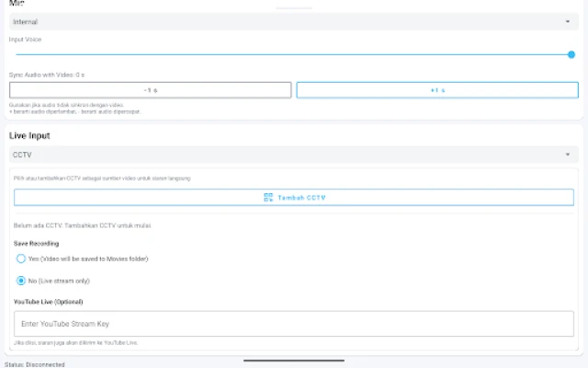Click the arrow on the CCTV selector

pos(567,155)
